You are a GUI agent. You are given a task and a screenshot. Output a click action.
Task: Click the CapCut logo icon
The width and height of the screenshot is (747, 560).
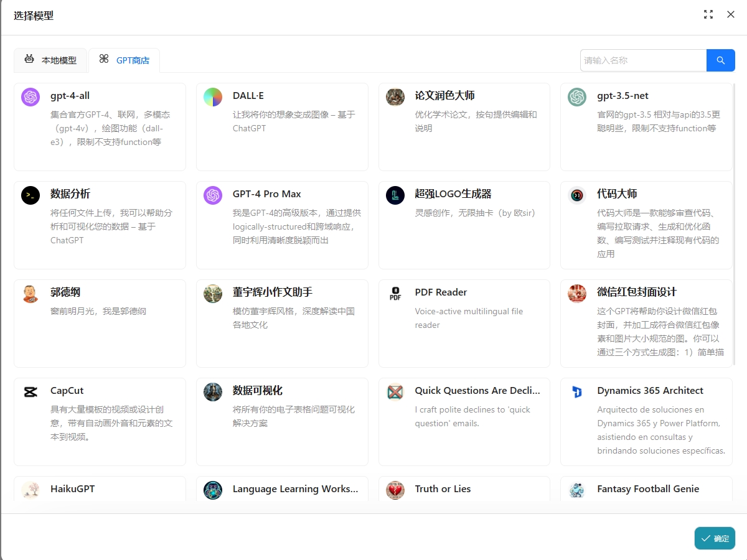(31, 392)
